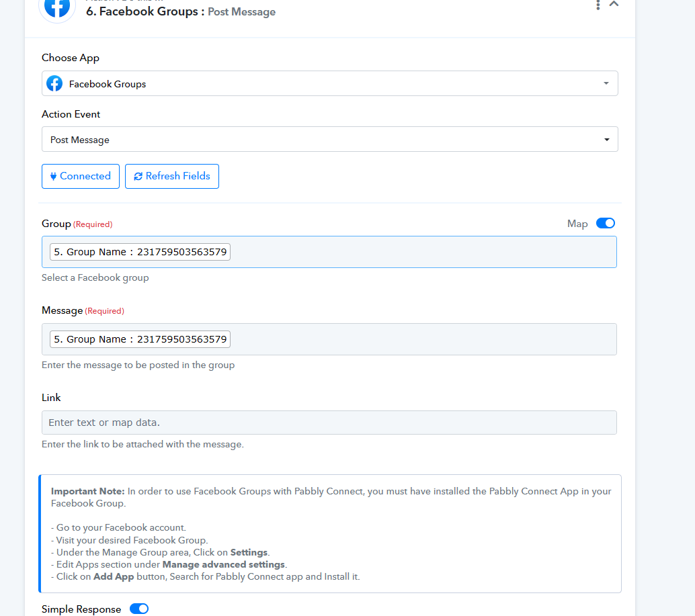695x616 pixels.
Task: Open the Choose App dropdown
Action: (x=330, y=83)
